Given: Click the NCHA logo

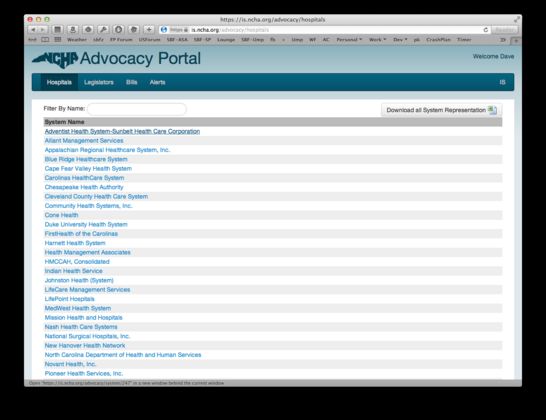Looking at the screenshot, I should pyautogui.click(x=55, y=59).
